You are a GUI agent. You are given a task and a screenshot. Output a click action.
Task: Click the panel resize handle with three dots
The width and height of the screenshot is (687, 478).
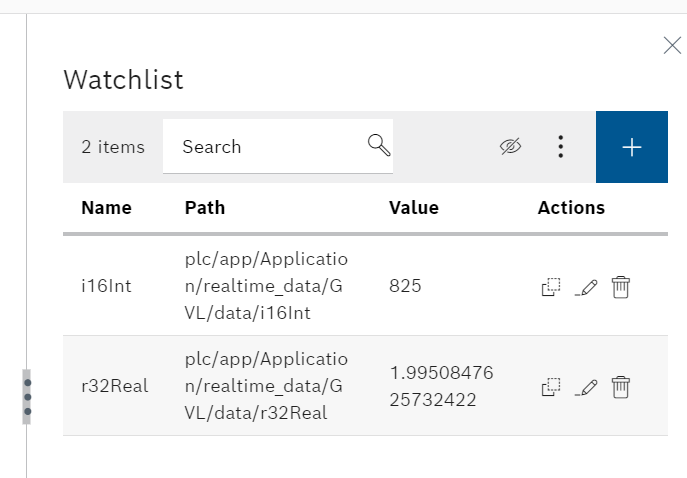tap(27, 397)
